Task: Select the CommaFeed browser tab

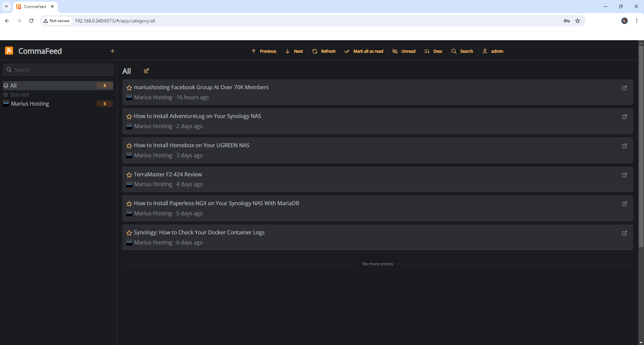Action: tap(35, 6)
